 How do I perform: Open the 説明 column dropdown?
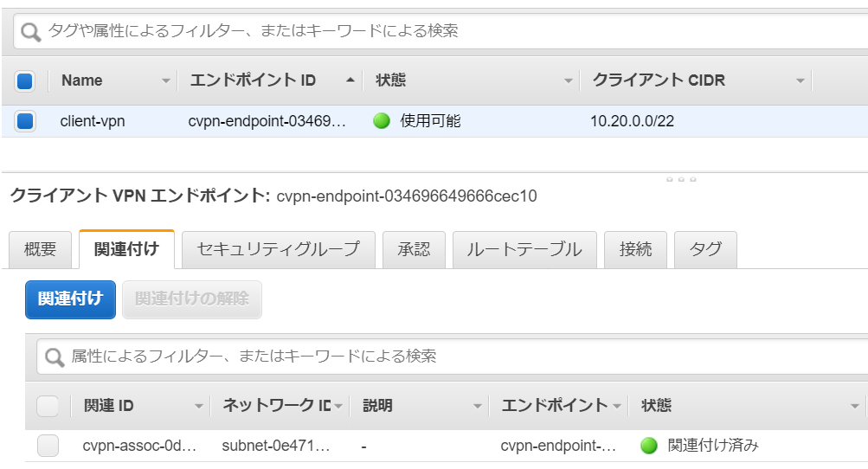pyautogui.click(x=477, y=407)
